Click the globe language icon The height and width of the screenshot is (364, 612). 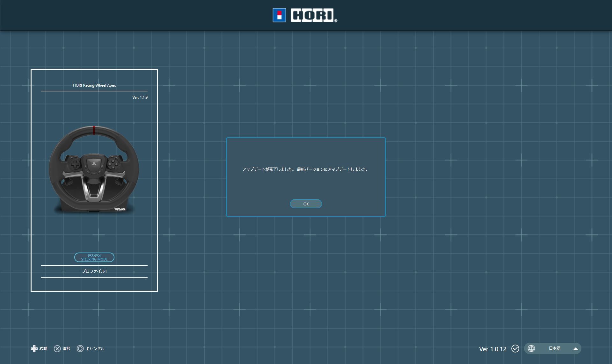coord(531,348)
